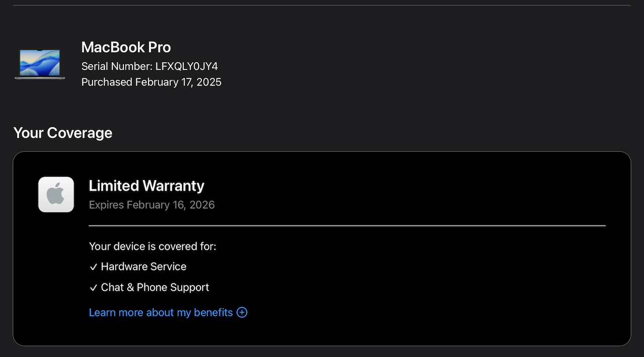Open the Learn more about my benefits link
The width and height of the screenshot is (644, 357).
[x=160, y=312]
